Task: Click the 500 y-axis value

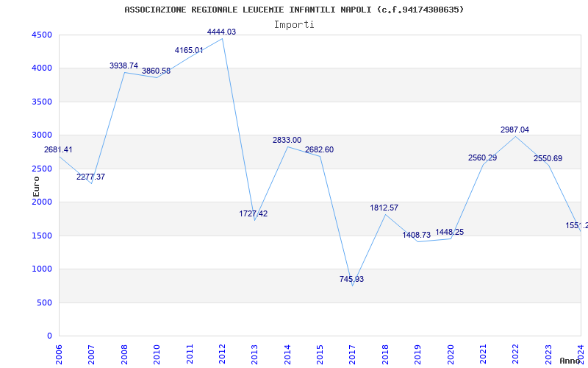Action: (x=44, y=302)
